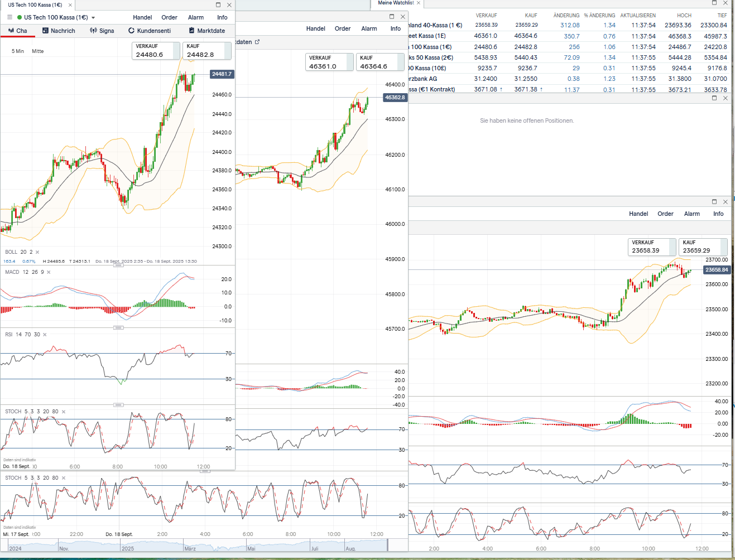Open external Marktdaten link icon in middle chart

tap(257, 42)
